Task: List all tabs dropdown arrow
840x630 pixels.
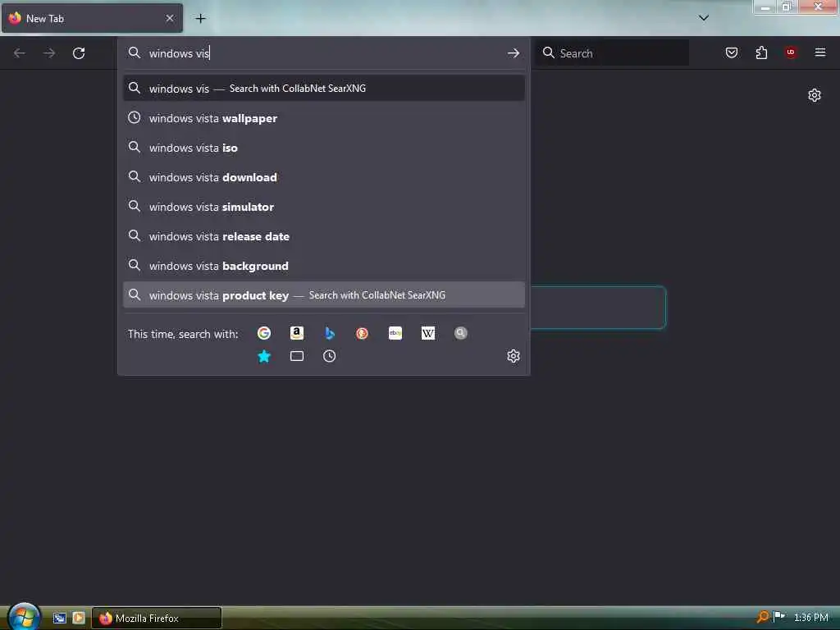Action: (x=704, y=18)
